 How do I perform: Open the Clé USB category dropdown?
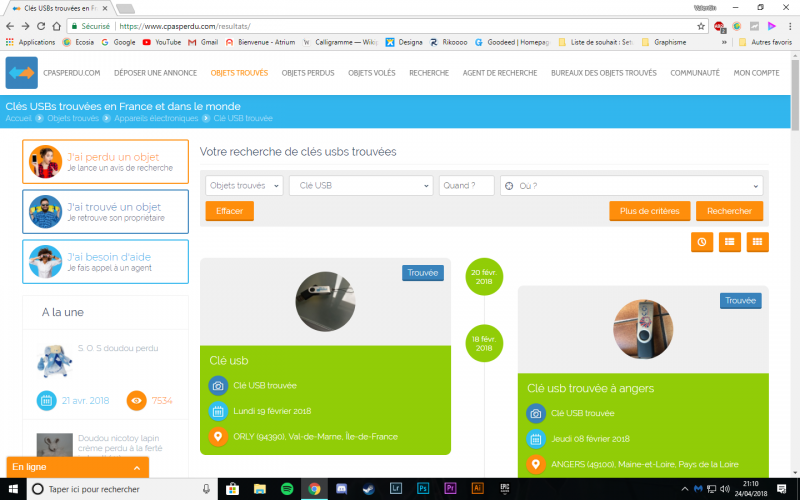pyautogui.click(x=361, y=186)
